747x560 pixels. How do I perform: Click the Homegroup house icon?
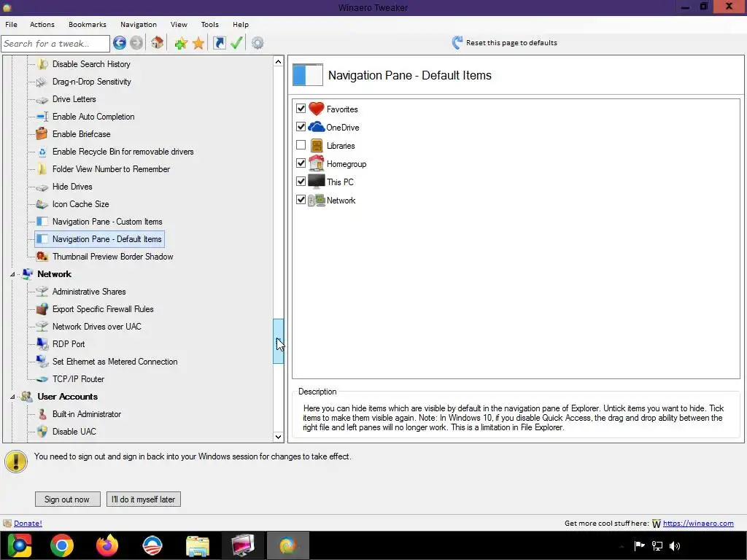(x=317, y=163)
